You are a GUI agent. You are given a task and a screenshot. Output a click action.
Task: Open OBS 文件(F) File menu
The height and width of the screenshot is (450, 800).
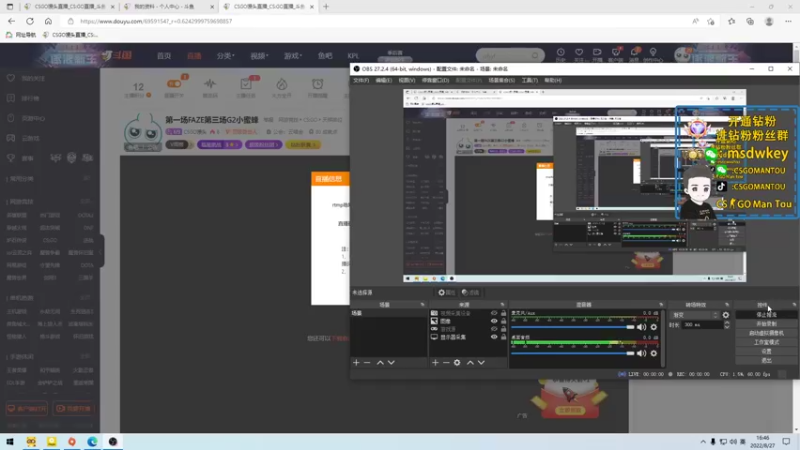pyautogui.click(x=361, y=80)
